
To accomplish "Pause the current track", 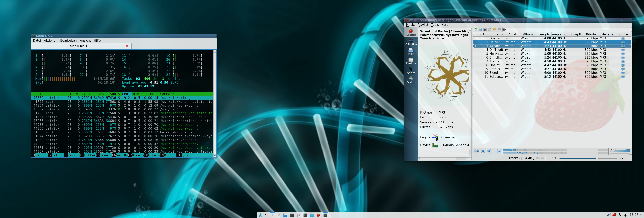I will [483, 151].
